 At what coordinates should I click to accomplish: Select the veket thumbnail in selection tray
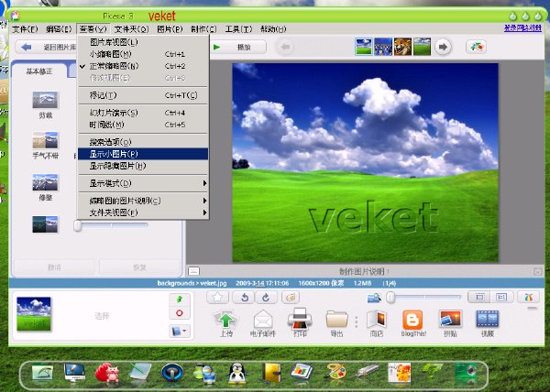(34, 314)
